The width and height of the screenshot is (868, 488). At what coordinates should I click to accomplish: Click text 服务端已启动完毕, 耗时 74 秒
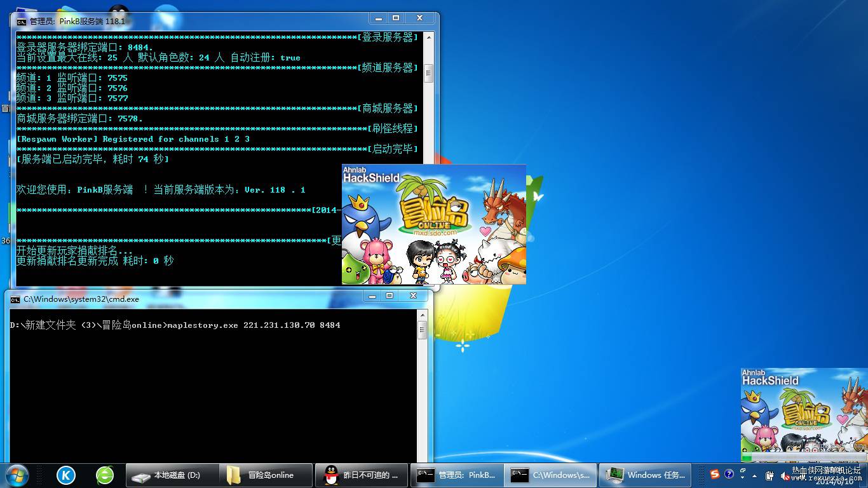93,159
